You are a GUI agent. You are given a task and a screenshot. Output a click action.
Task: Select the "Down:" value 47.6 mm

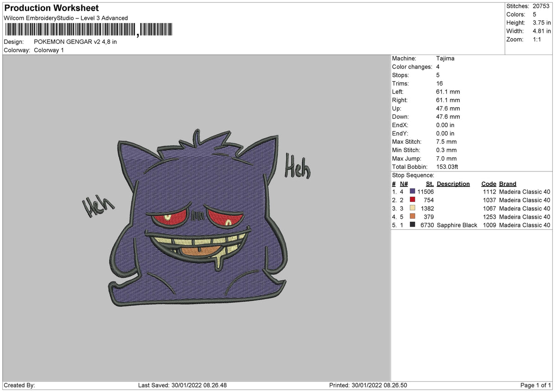pos(448,117)
